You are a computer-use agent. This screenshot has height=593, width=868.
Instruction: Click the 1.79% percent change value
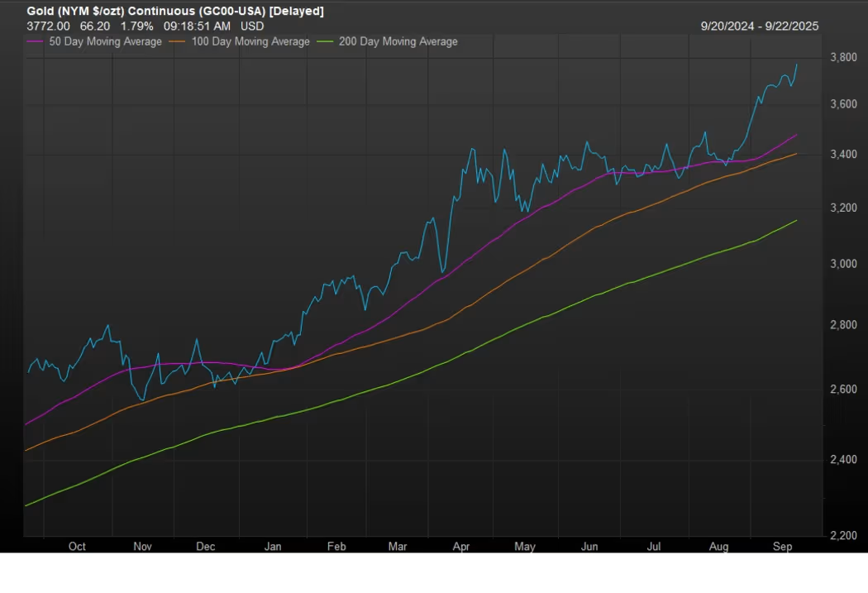pyautogui.click(x=137, y=26)
